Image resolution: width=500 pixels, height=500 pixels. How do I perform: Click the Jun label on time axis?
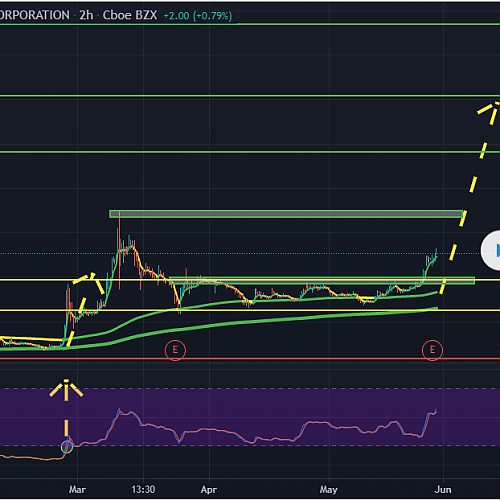click(x=443, y=489)
